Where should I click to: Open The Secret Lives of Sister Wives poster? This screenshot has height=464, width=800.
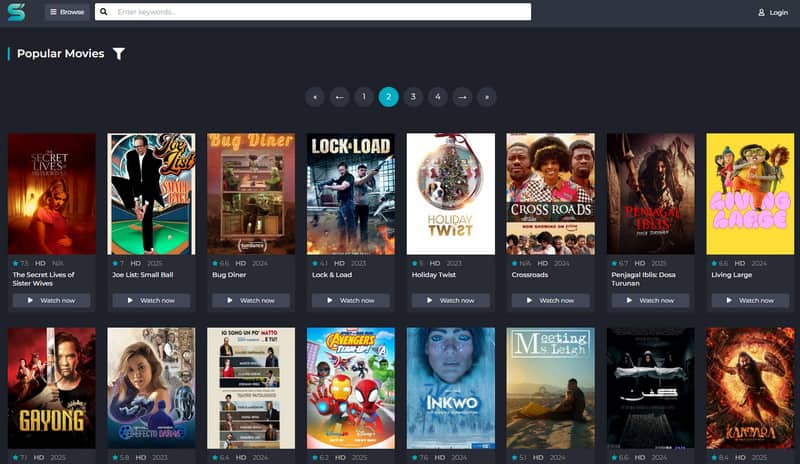[52, 194]
